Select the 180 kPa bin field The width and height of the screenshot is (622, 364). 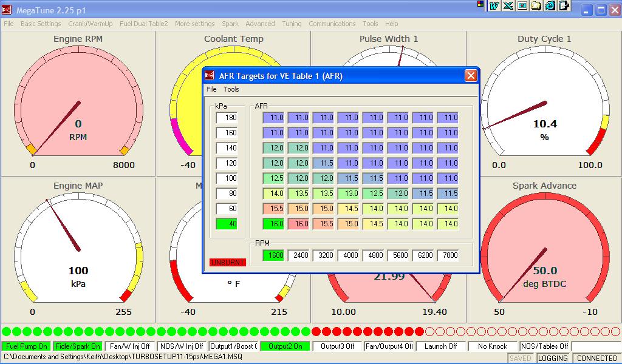(x=227, y=118)
